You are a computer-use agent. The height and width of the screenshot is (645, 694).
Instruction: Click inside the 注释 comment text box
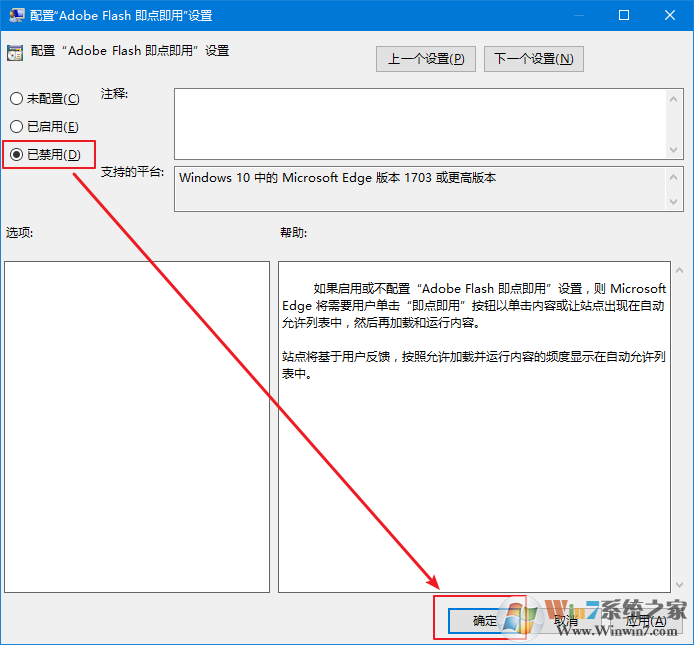[420, 124]
